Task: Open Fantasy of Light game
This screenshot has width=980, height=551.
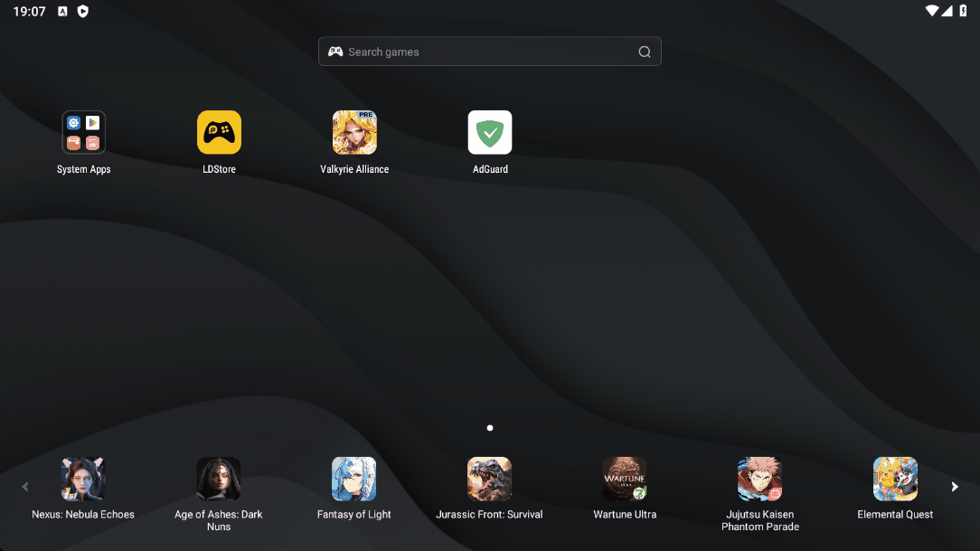Action: coord(354,480)
